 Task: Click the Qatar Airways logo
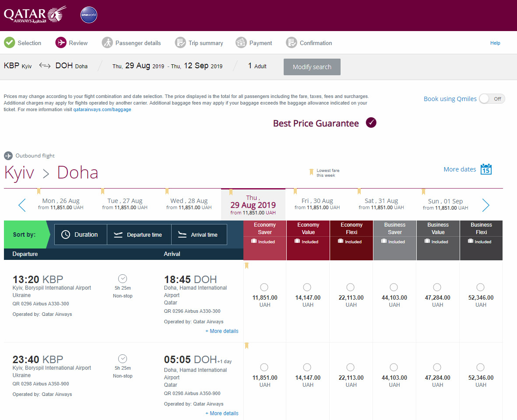[x=35, y=15]
